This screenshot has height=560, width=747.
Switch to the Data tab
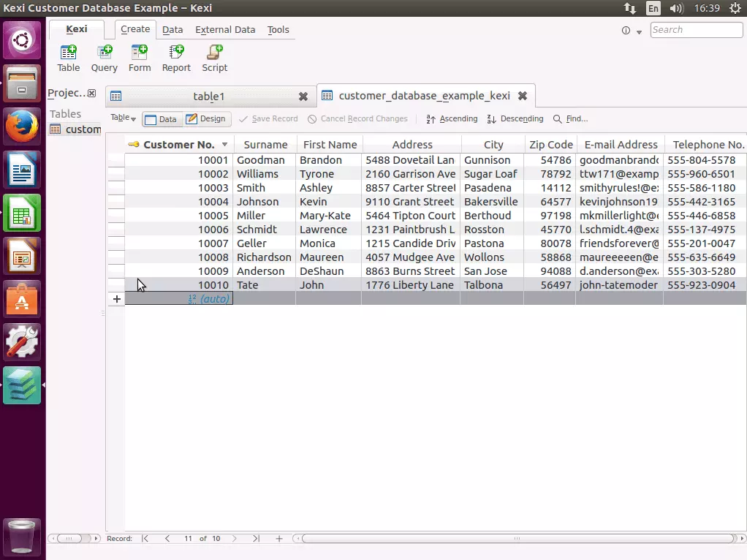pos(172,29)
